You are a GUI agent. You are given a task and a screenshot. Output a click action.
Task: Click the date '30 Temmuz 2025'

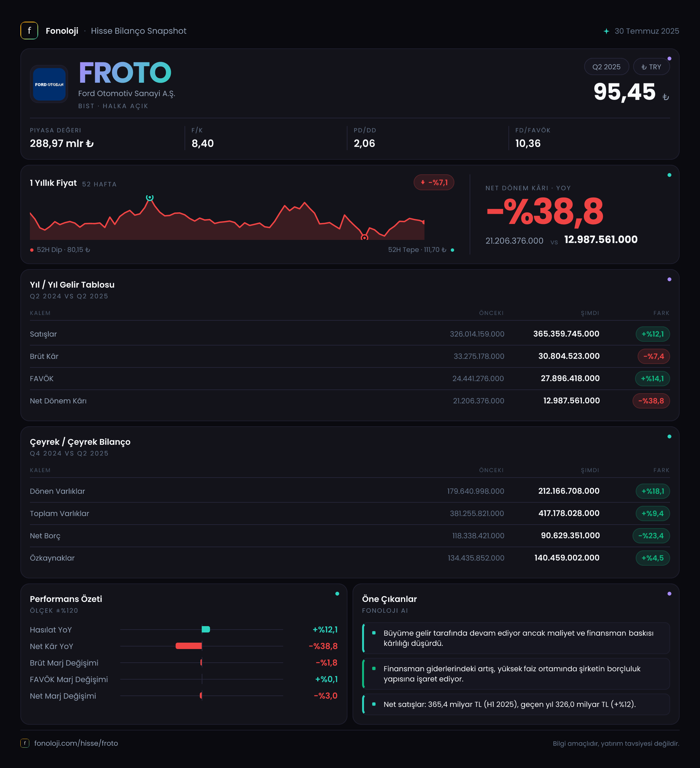coord(647,31)
